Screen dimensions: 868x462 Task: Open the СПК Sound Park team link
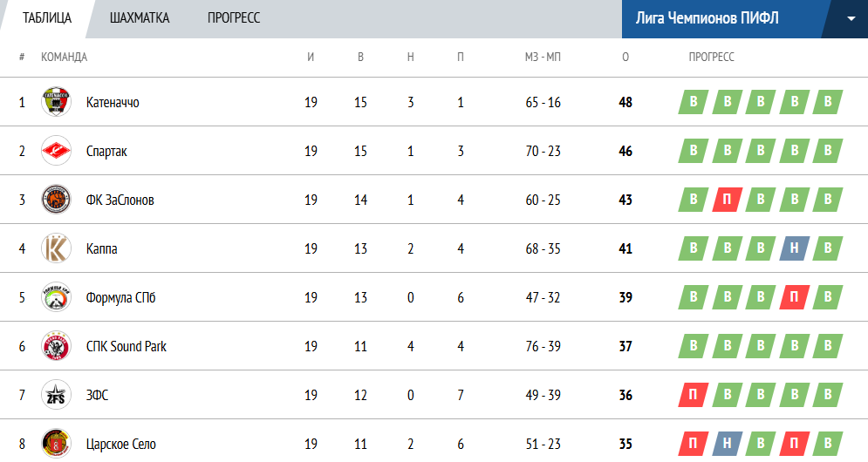pos(126,346)
